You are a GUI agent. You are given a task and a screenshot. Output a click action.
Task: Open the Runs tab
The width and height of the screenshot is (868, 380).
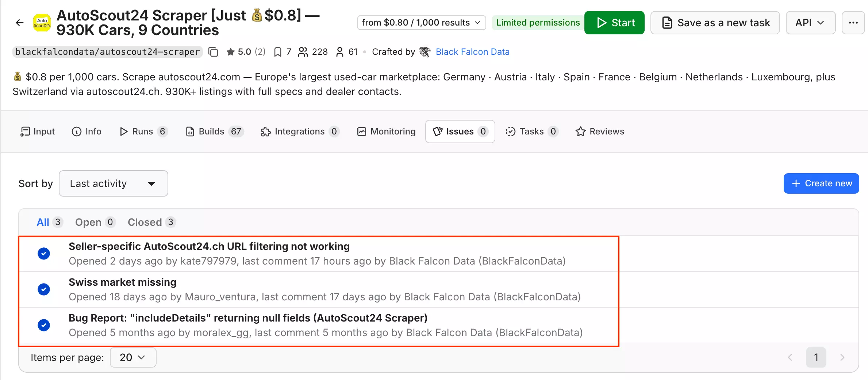pos(144,132)
